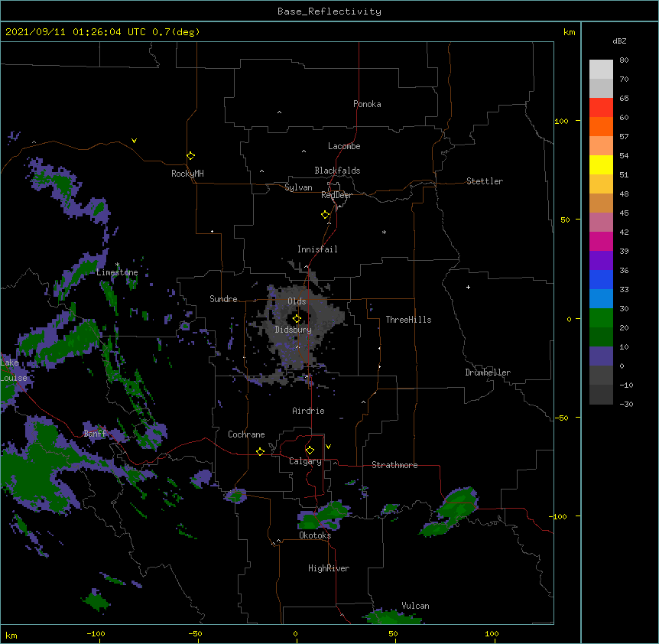Image resolution: width=659 pixels, height=644 pixels.
Task: Click the Airdrie label
Action: 308,411
